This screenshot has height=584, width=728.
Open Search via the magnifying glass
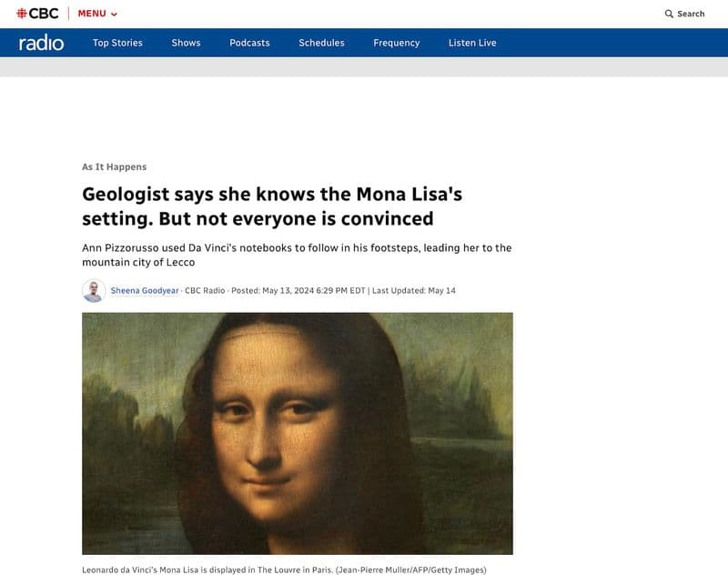point(669,14)
